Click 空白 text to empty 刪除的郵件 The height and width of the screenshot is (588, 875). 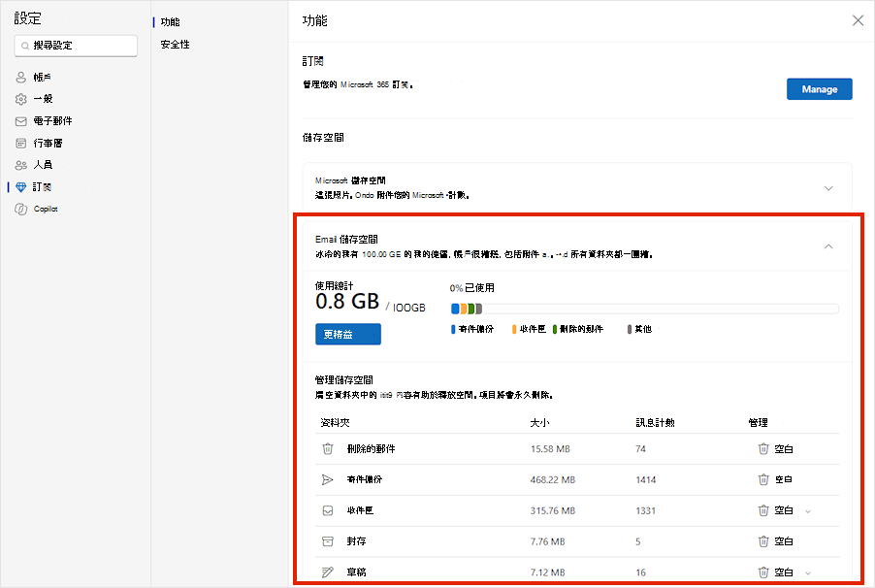point(784,449)
